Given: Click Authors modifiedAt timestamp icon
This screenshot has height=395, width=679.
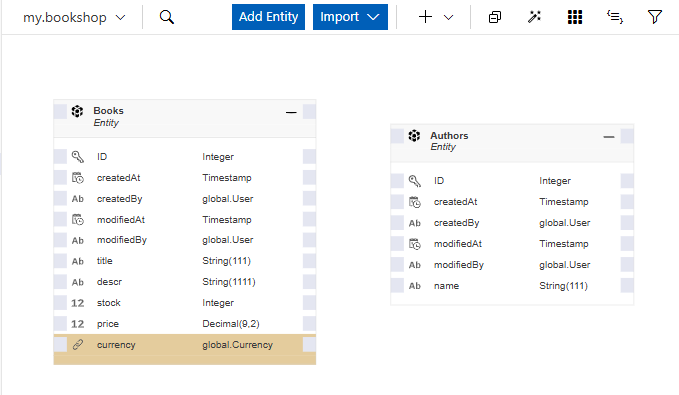Looking at the screenshot, I should [x=414, y=244].
